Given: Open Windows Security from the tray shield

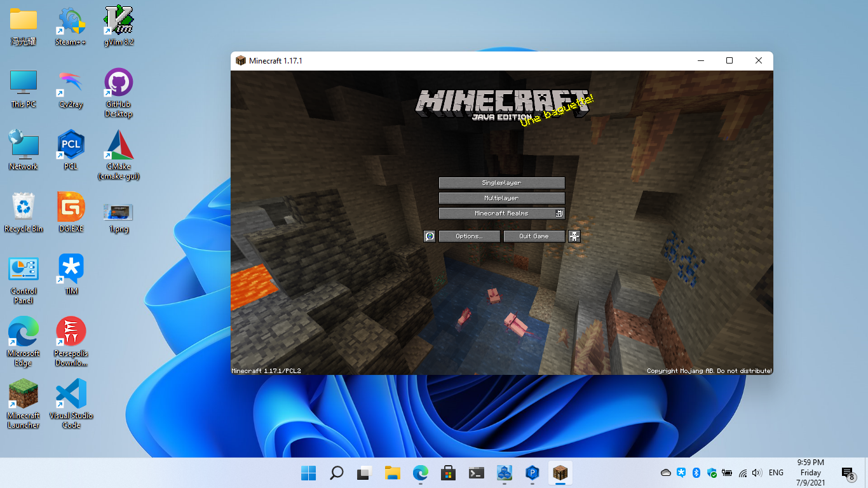Looking at the screenshot, I should click(712, 473).
